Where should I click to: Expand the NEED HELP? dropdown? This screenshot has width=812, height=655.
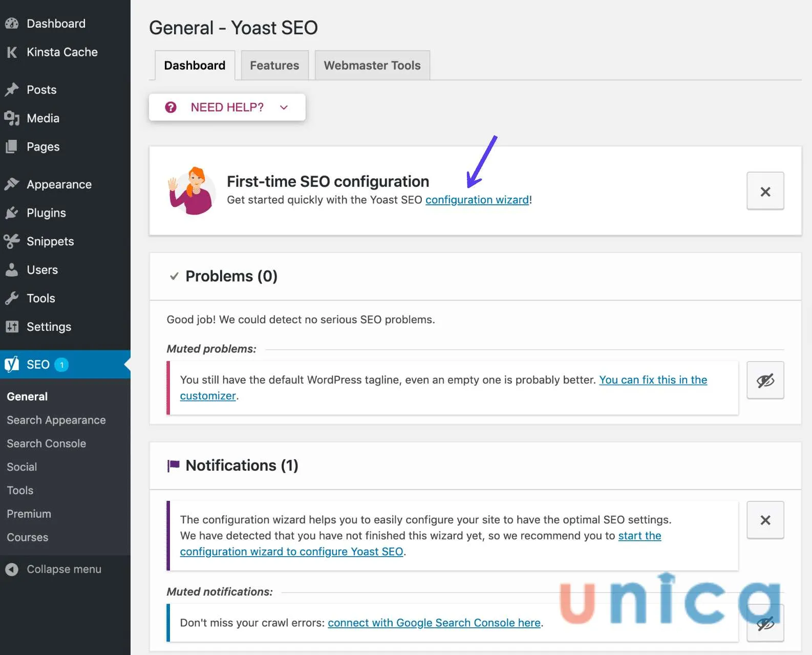point(227,108)
